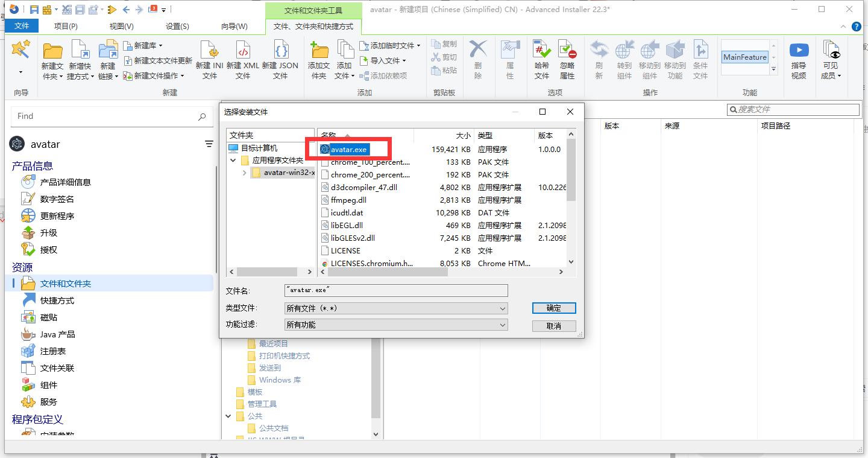Open the 属性 (Properties) tool
The image size is (868, 458).
pos(509,59)
